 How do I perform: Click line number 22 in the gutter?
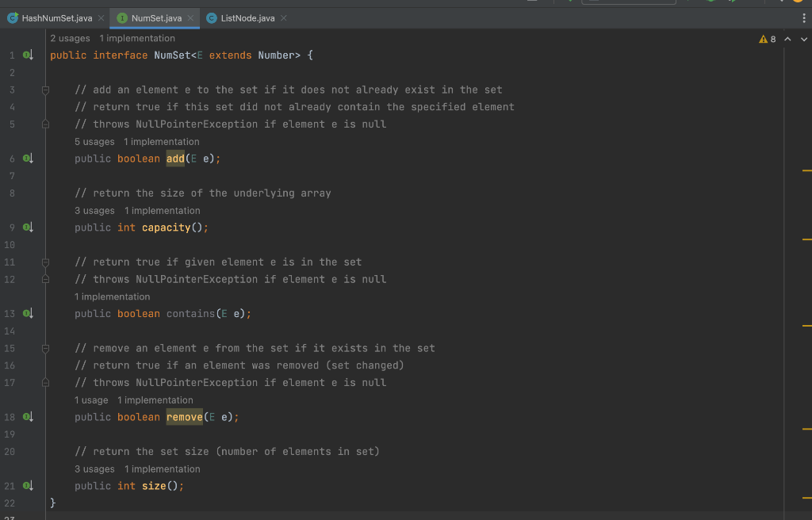[10, 503]
